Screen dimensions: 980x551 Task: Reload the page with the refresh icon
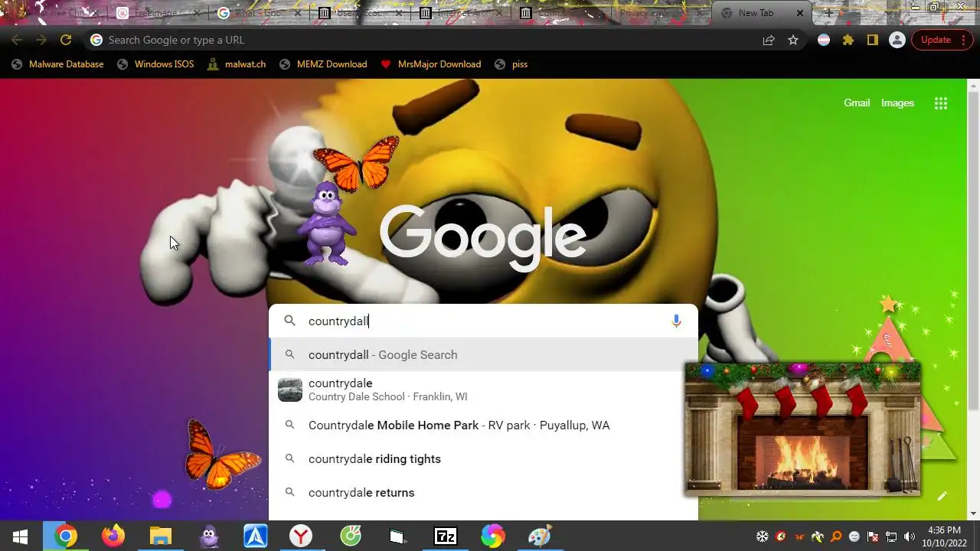tap(66, 40)
